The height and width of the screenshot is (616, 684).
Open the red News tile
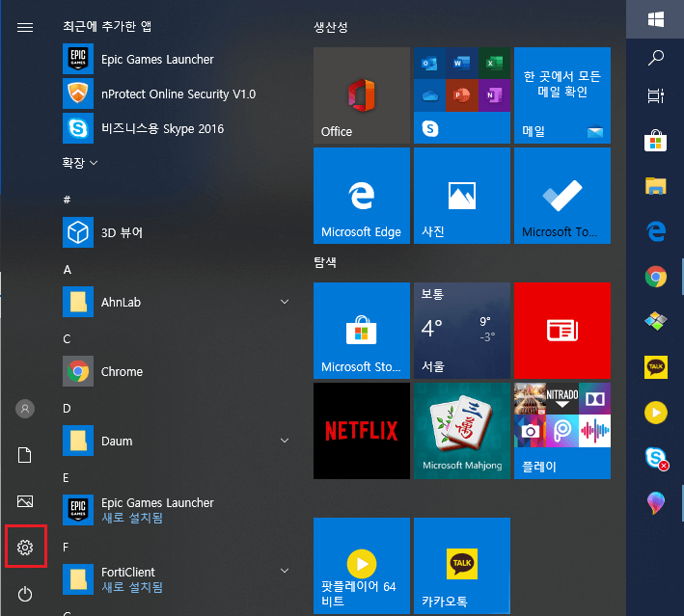click(x=562, y=331)
